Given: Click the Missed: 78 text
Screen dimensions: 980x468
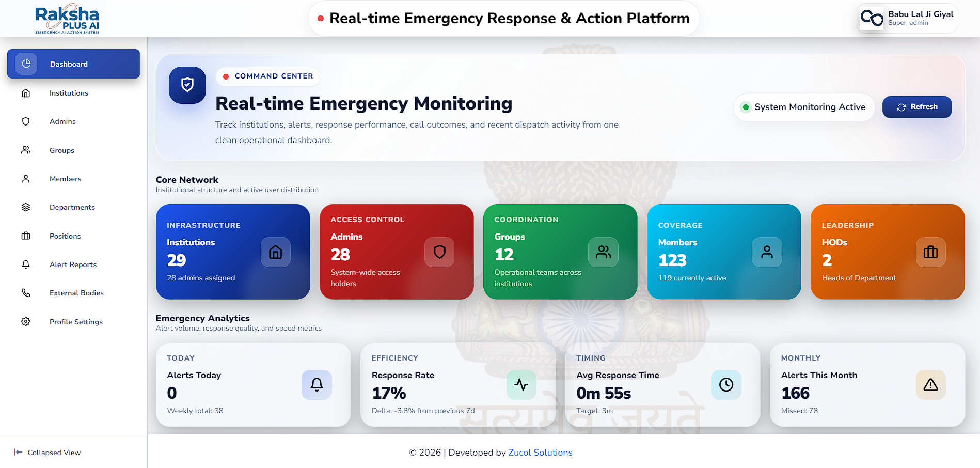Looking at the screenshot, I should pyautogui.click(x=799, y=411).
